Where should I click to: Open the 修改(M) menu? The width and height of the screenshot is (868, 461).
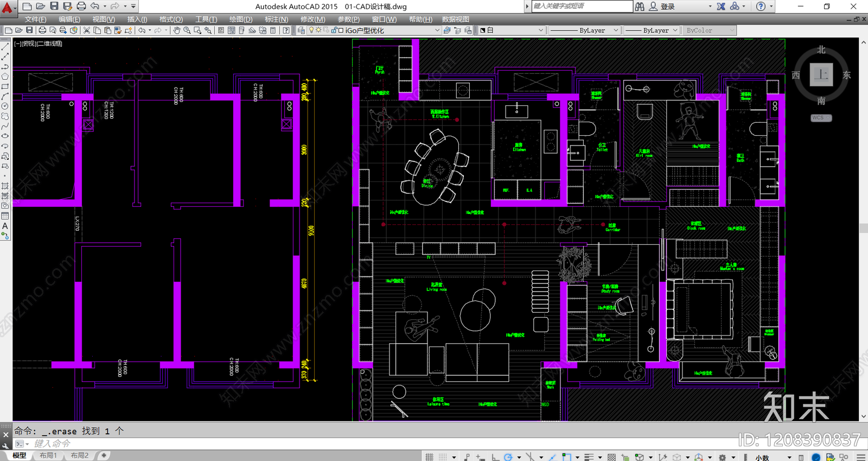[x=312, y=19]
